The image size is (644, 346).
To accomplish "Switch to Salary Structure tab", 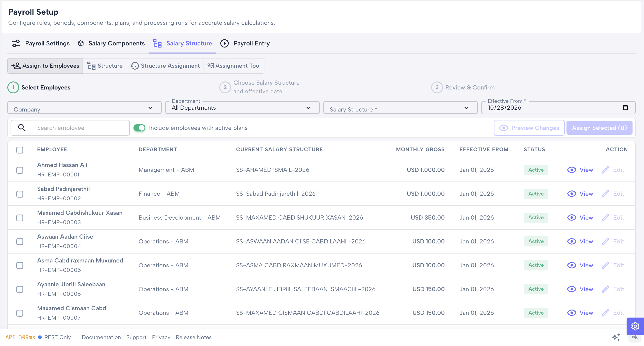I will pos(182,43).
